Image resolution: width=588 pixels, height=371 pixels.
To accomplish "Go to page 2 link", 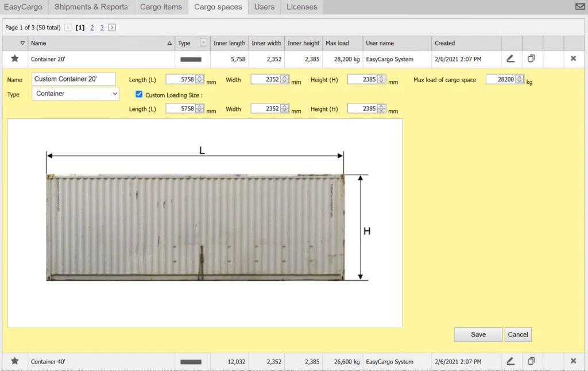I will [92, 28].
